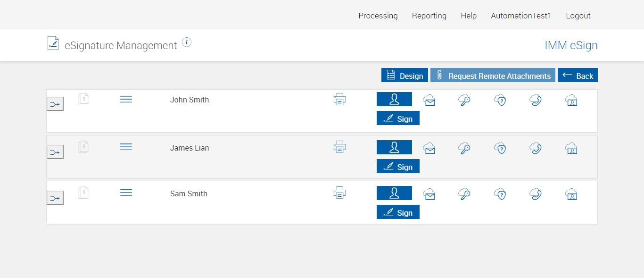Click the document page icon for James Lian
644x278 pixels.
tap(83, 147)
